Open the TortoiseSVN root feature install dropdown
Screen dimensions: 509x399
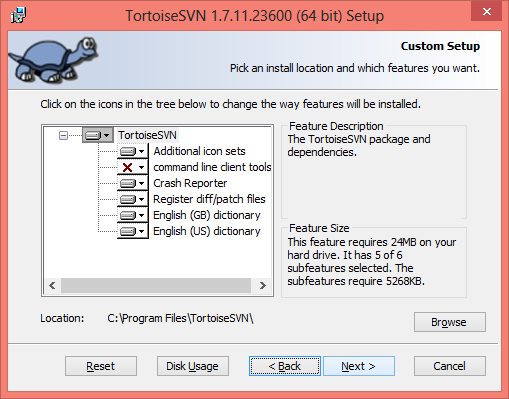(x=98, y=135)
